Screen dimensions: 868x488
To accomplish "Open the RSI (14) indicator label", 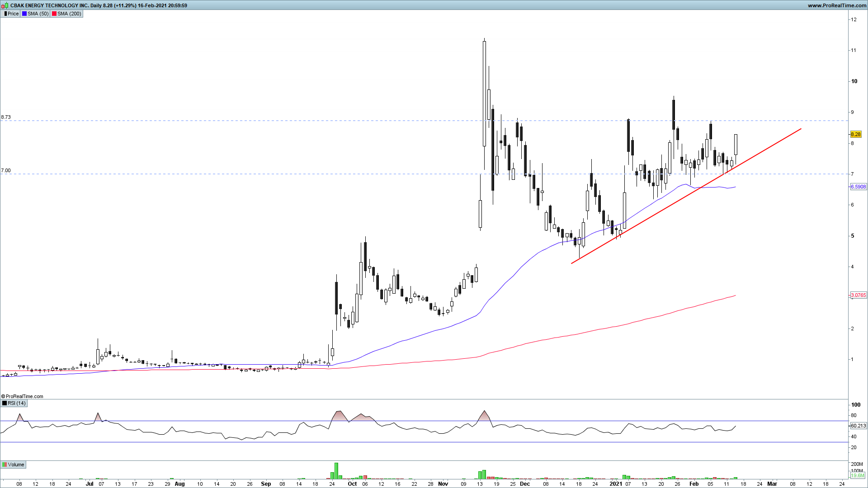I will coord(17,403).
